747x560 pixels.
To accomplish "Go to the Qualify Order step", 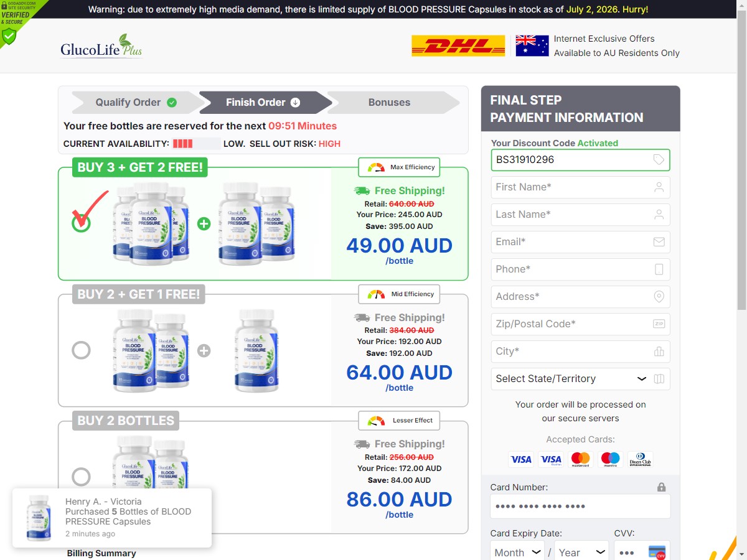I will pyautogui.click(x=136, y=103).
